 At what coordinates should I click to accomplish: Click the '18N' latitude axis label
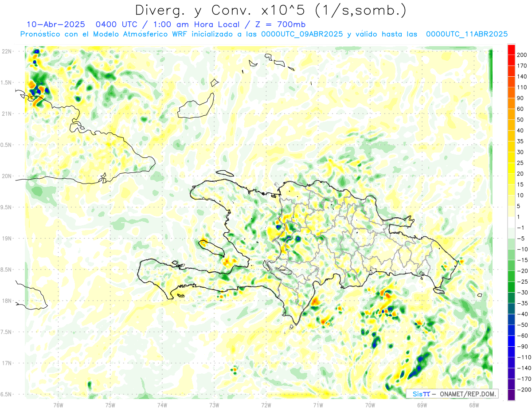(x=7, y=301)
